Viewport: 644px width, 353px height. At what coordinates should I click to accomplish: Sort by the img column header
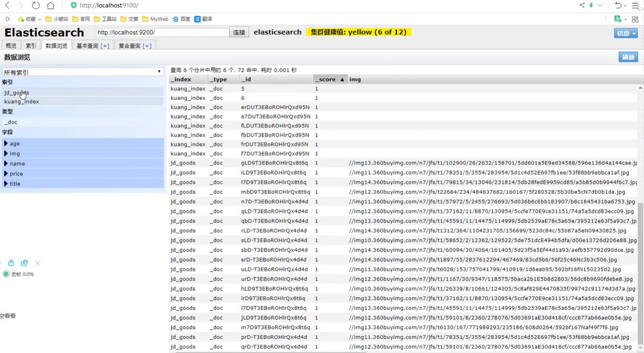(492, 79)
